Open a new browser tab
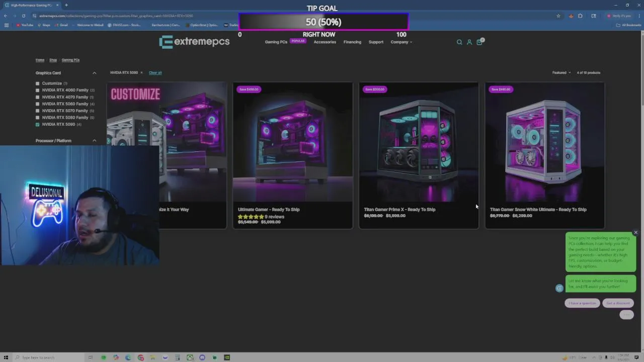 [x=66, y=5]
